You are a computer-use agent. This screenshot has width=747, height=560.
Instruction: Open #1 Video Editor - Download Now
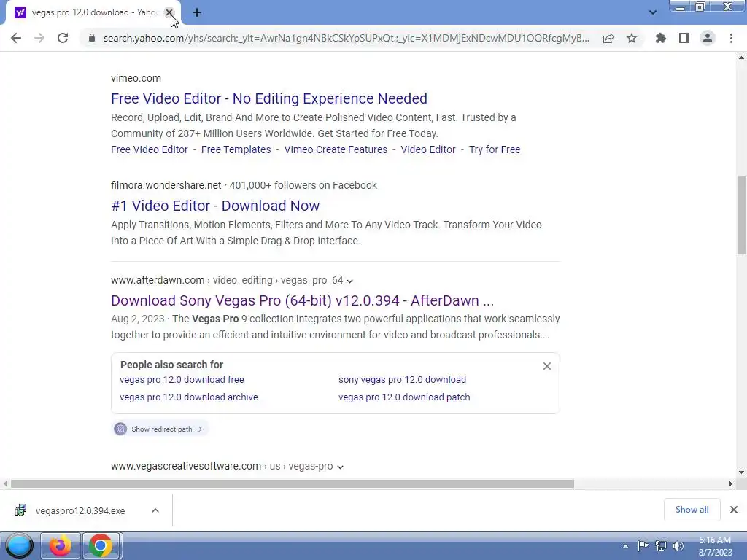point(215,206)
